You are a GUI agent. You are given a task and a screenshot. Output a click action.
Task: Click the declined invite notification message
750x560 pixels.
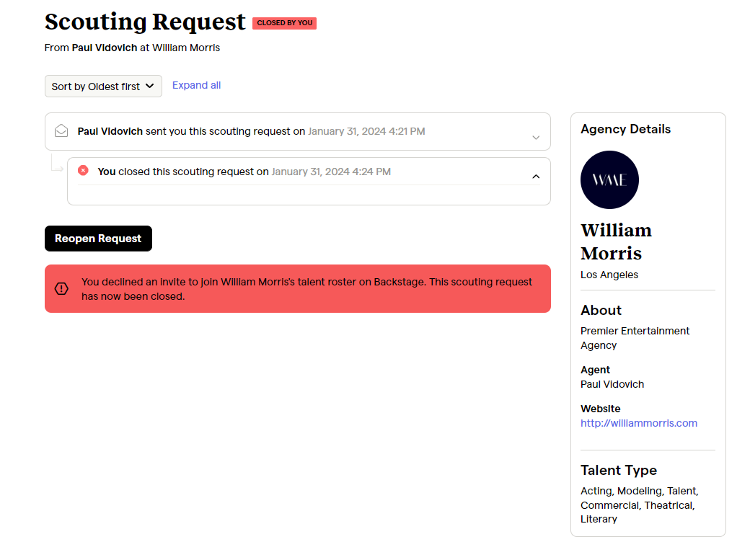(x=306, y=289)
